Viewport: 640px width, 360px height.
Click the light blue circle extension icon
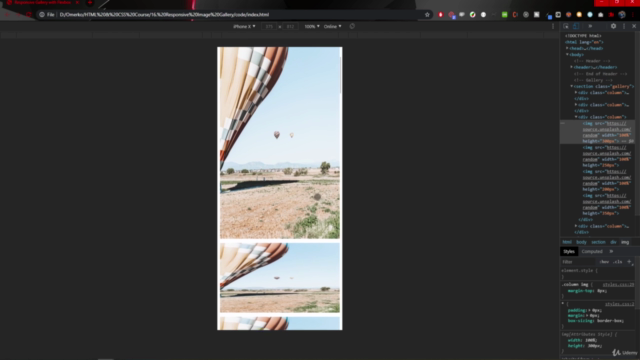click(590, 15)
